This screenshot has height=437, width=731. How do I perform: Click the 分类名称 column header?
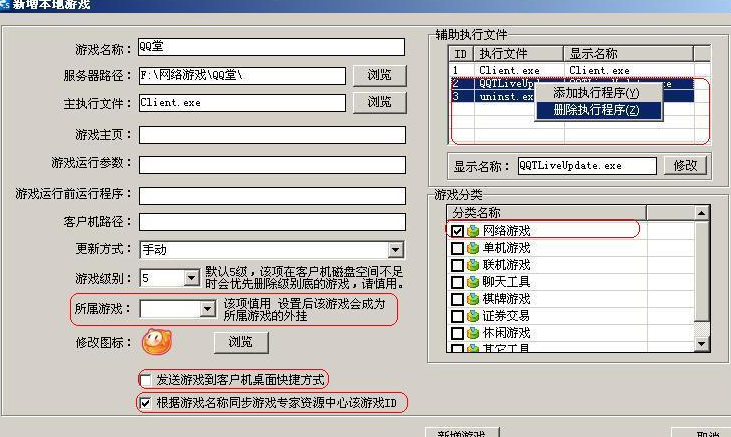click(546, 213)
